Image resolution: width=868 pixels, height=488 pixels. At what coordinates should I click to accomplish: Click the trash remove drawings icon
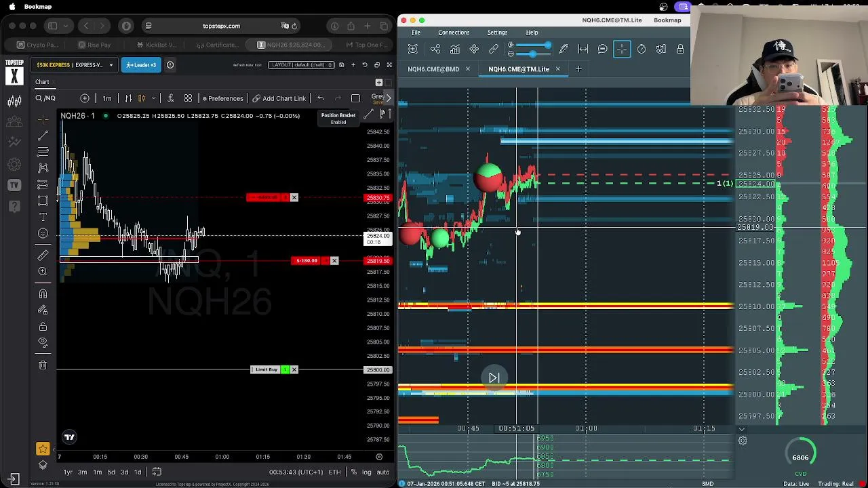pyautogui.click(x=43, y=365)
